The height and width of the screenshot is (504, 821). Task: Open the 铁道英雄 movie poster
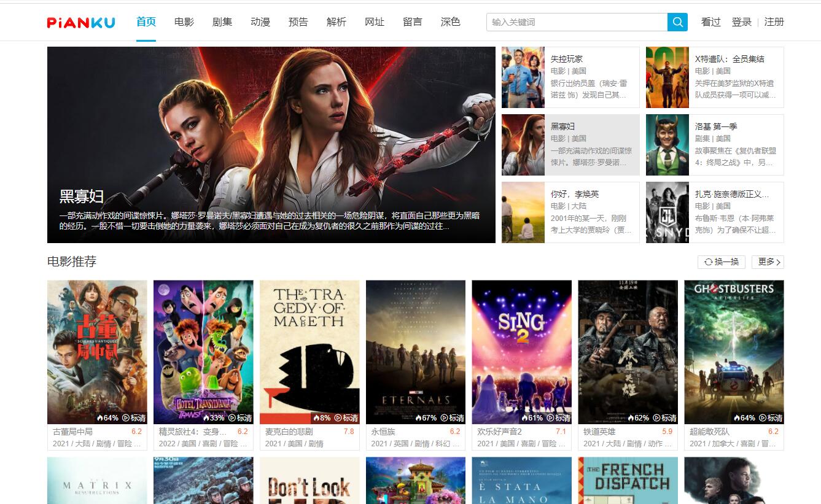pyautogui.click(x=628, y=352)
